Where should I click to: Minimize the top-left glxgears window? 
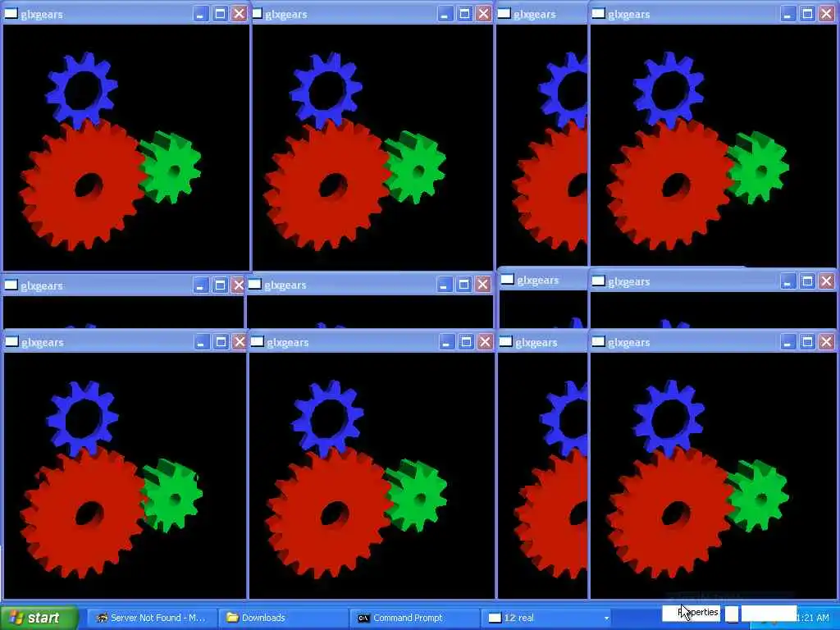tap(200, 14)
